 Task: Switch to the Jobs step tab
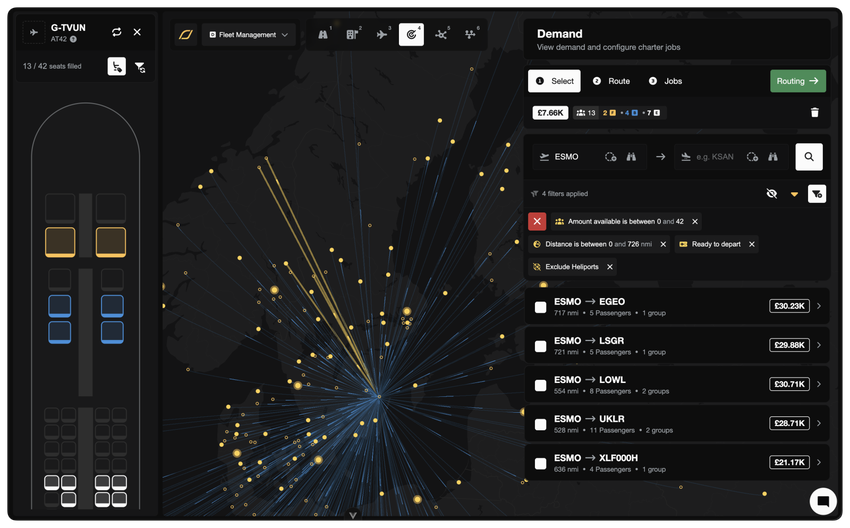click(666, 81)
